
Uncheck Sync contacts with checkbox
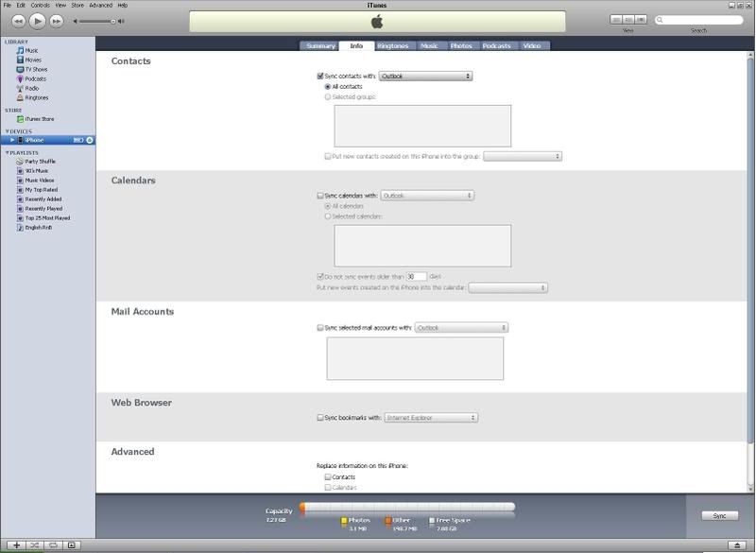pyautogui.click(x=320, y=76)
